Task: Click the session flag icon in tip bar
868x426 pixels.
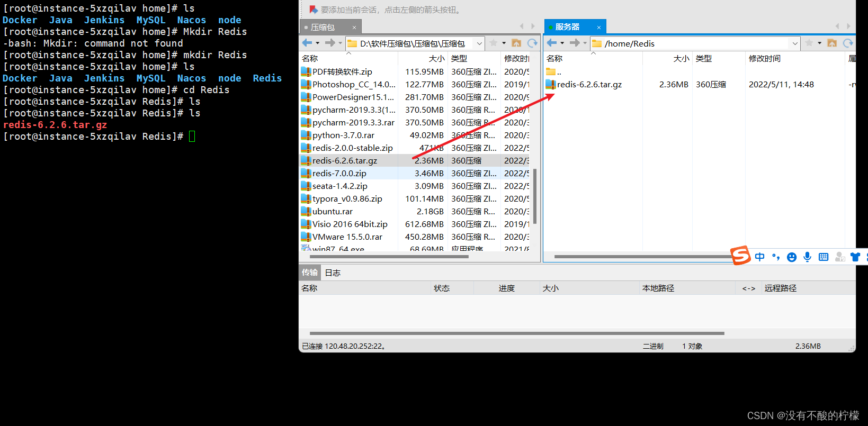Action: (x=314, y=10)
